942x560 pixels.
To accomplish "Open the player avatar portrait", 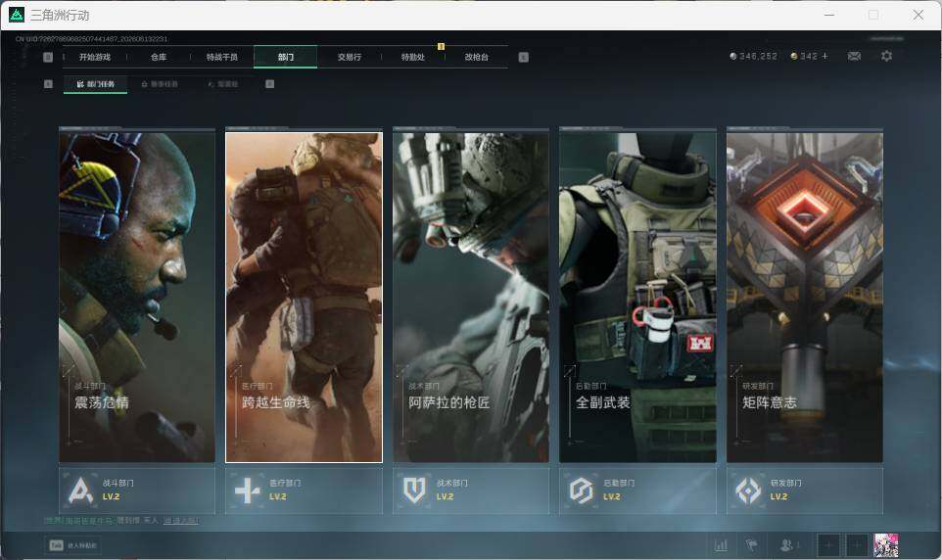I will point(886,545).
